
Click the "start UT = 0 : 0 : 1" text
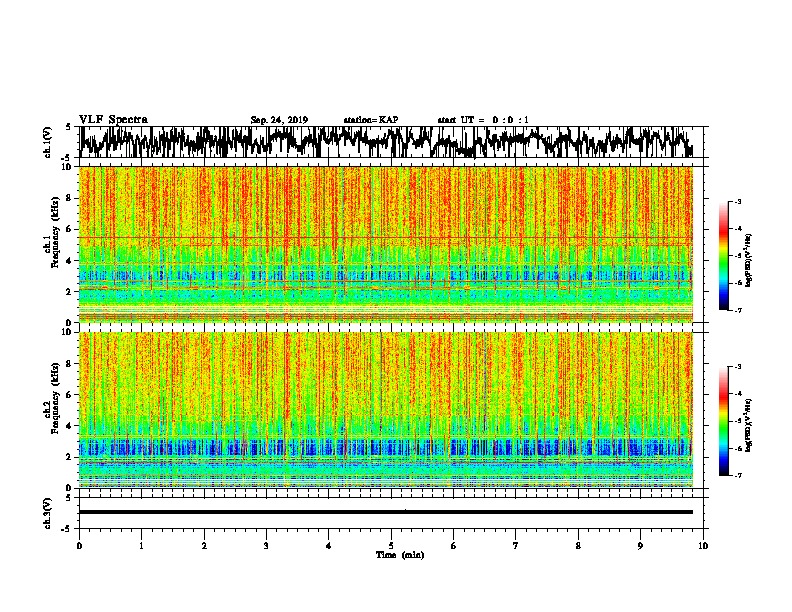click(483, 120)
